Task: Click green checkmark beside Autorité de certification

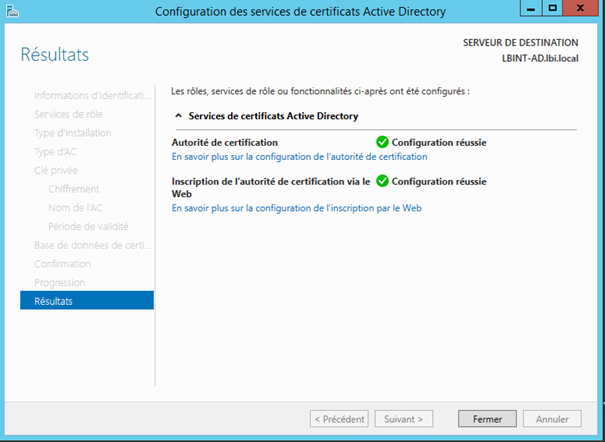Action: pos(382,142)
